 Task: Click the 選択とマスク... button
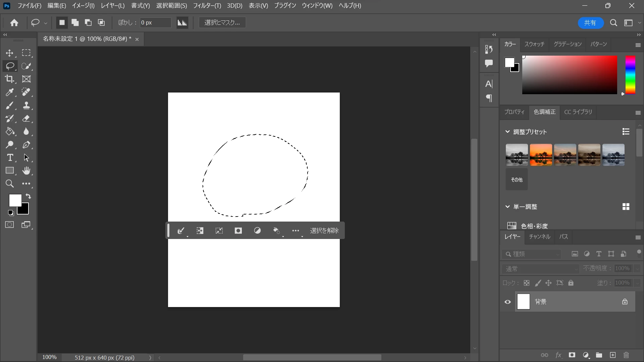click(x=222, y=23)
